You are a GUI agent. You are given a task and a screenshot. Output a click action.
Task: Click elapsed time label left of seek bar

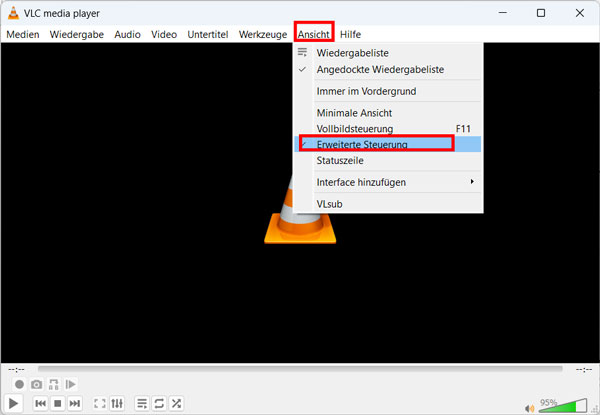[16, 369]
